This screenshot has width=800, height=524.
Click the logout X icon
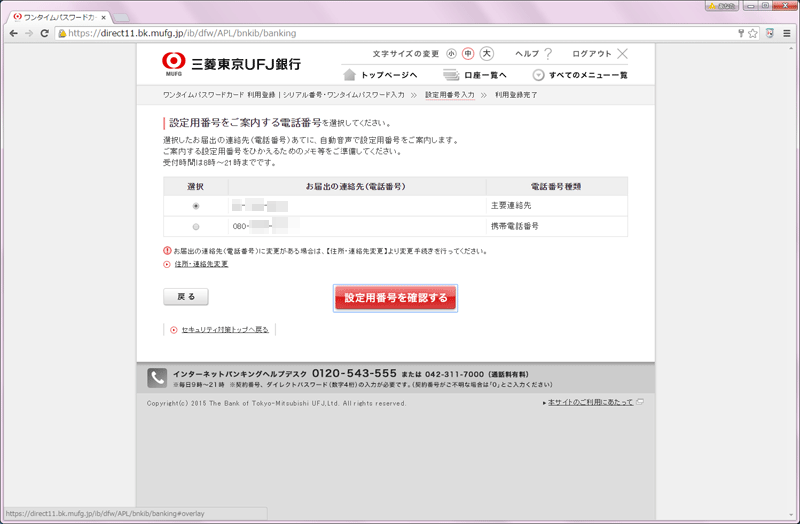pos(622,54)
